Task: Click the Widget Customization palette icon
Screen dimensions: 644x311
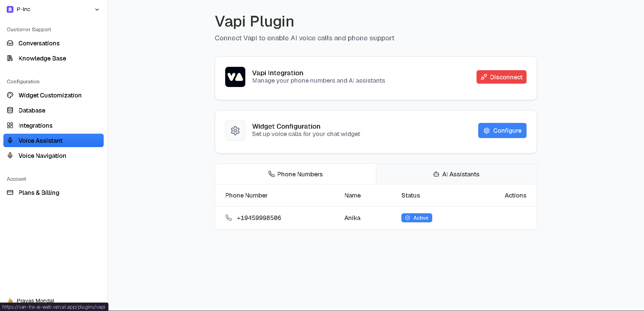Action: tap(10, 95)
